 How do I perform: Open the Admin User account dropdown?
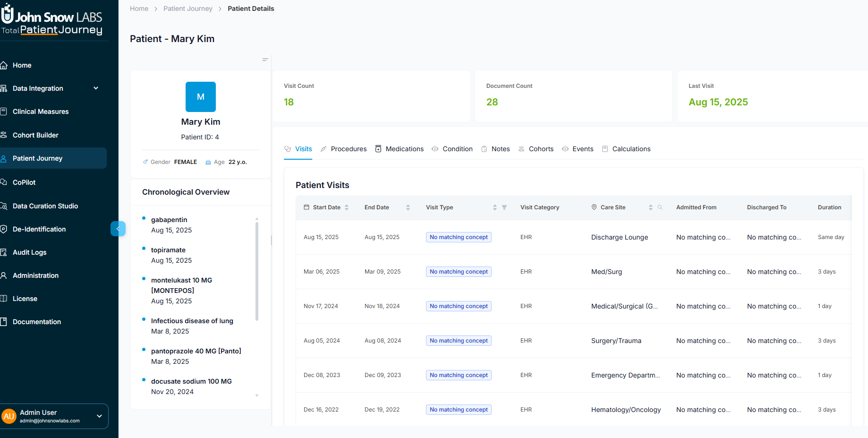[x=99, y=416]
